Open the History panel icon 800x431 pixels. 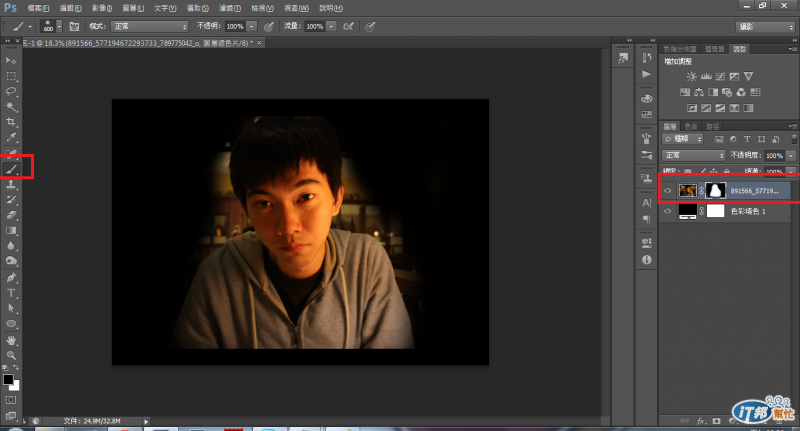(x=646, y=58)
